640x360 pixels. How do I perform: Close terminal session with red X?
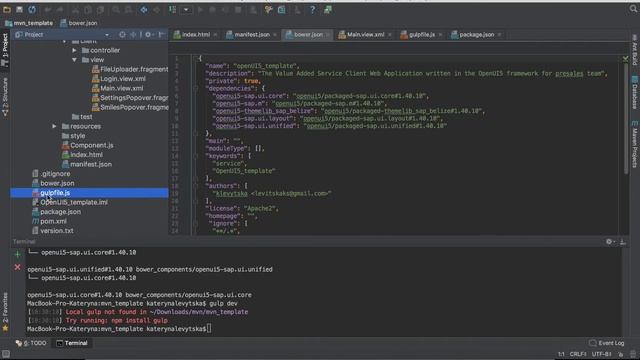(17, 267)
